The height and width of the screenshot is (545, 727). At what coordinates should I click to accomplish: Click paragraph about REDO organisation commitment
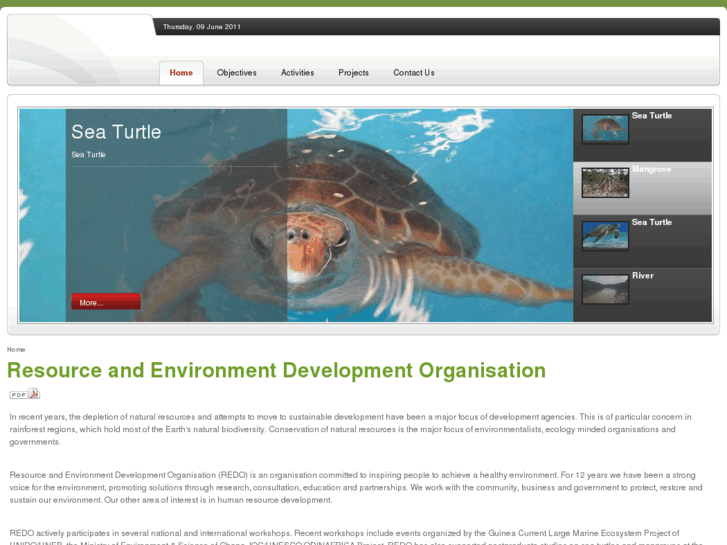356,487
